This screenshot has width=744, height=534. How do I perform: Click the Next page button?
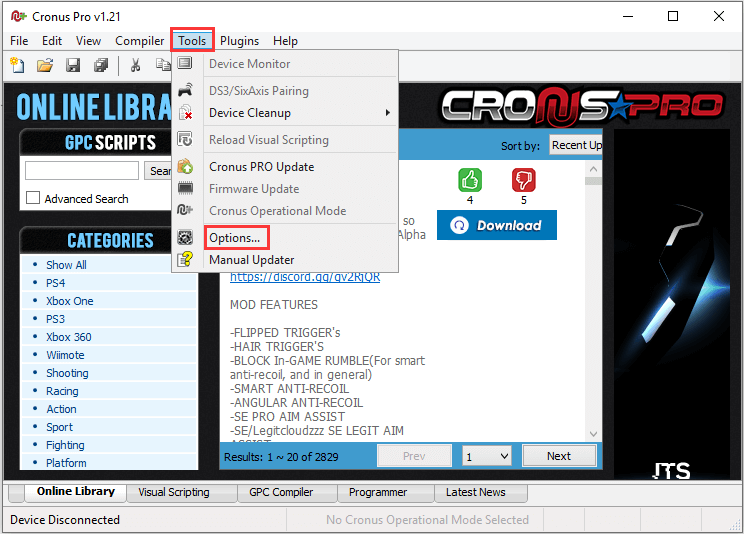click(x=559, y=456)
